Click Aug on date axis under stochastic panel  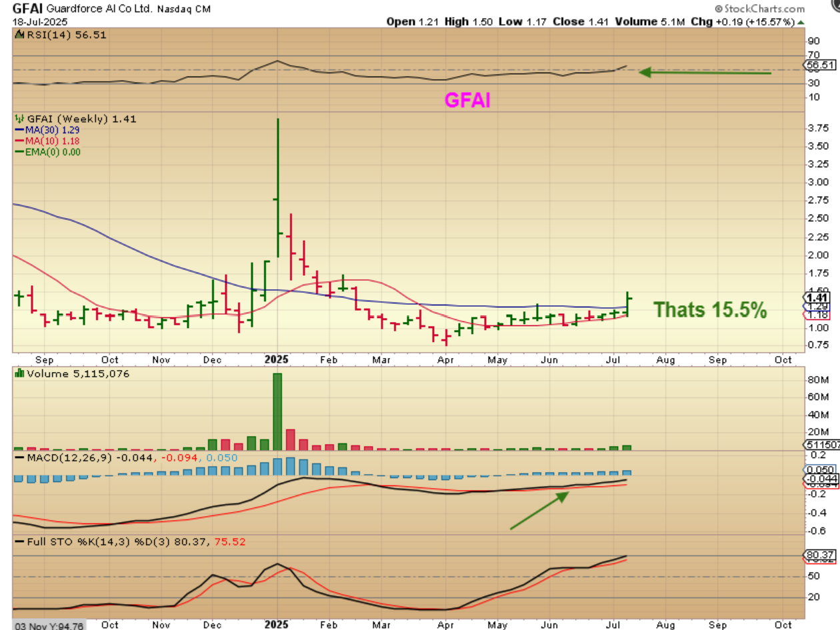[665, 625]
